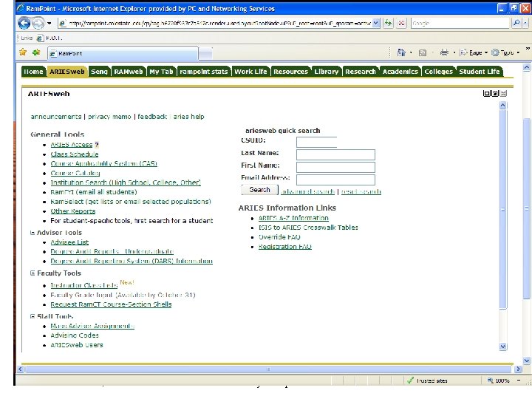Open the Student Life portal tab
Image resolution: width=532 pixels, height=399 pixels.
pyautogui.click(x=480, y=71)
